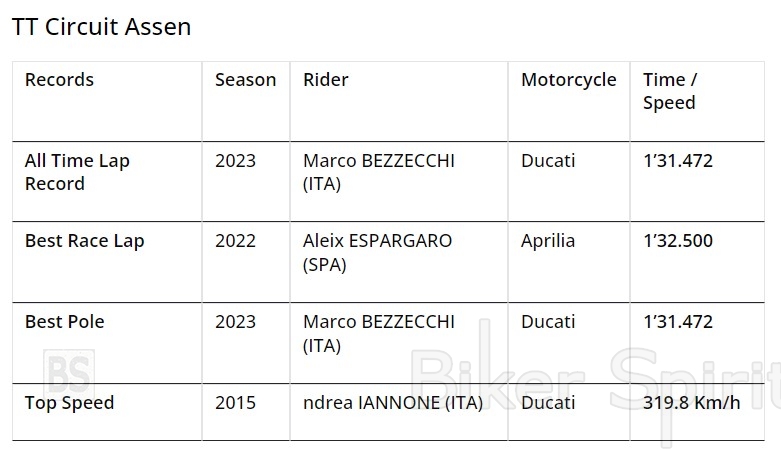The height and width of the screenshot is (451, 781).
Task: Click the 2015 season cell
Action: (x=235, y=403)
